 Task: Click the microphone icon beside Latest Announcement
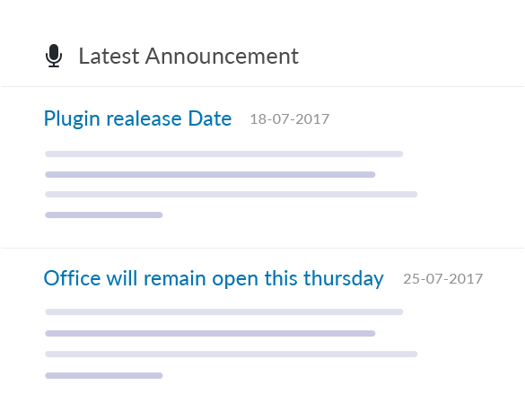pyautogui.click(x=54, y=56)
